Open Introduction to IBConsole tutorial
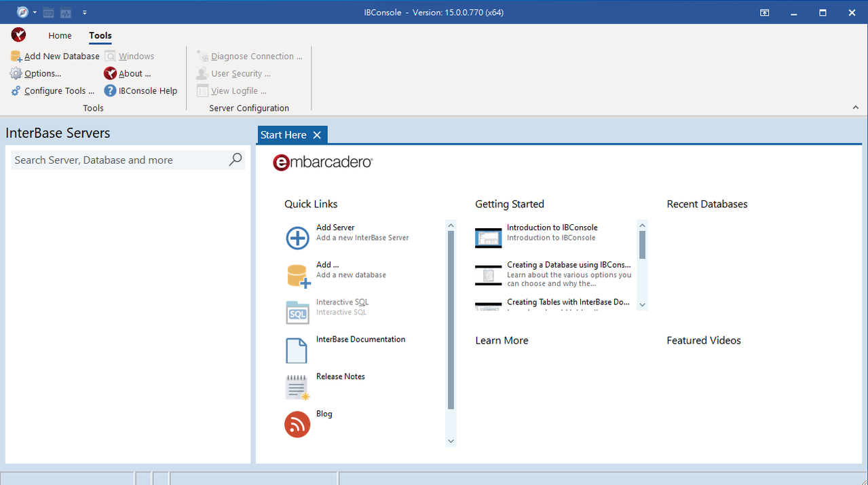 pyautogui.click(x=552, y=228)
